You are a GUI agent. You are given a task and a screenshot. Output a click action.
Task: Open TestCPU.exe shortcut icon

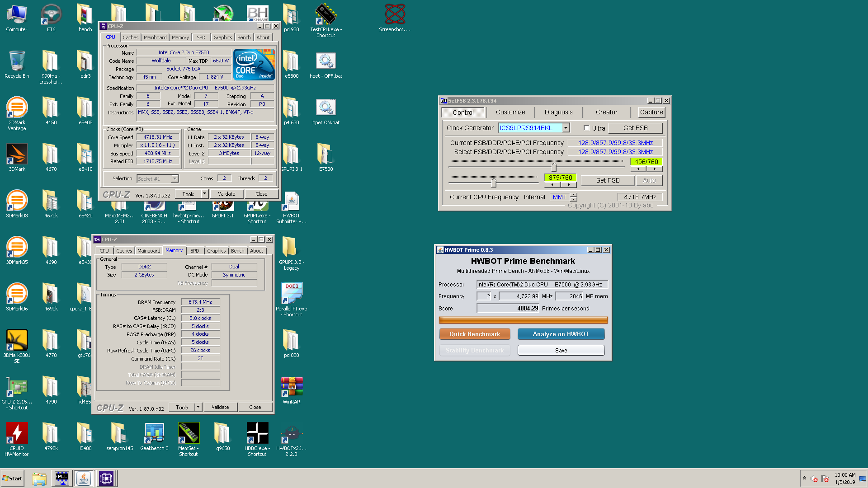326,20
